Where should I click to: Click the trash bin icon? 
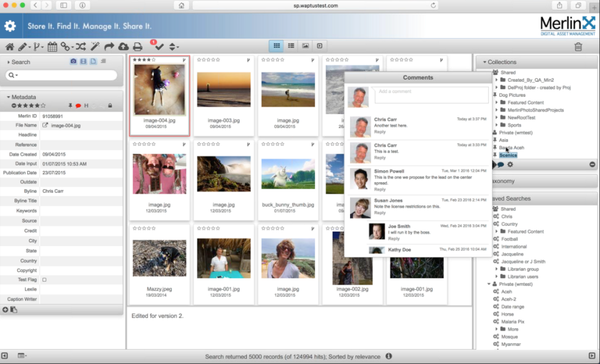tap(578, 47)
